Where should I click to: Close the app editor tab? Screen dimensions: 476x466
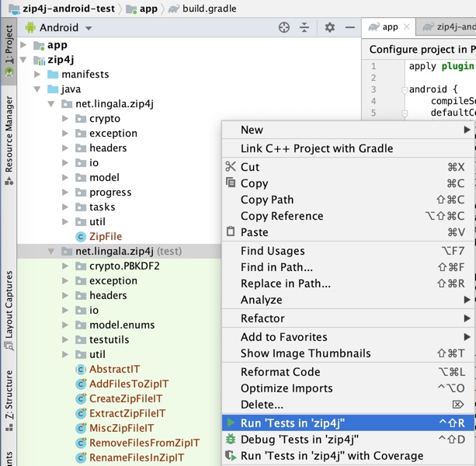[x=406, y=27]
